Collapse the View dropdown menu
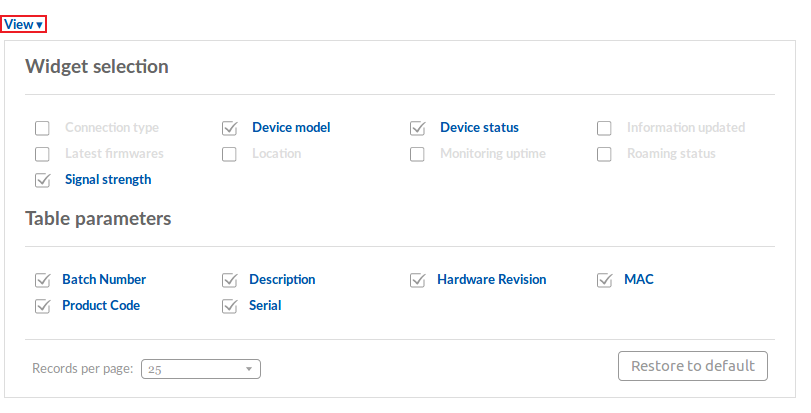Image resolution: width=811 pixels, height=413 pixels. 24,24
